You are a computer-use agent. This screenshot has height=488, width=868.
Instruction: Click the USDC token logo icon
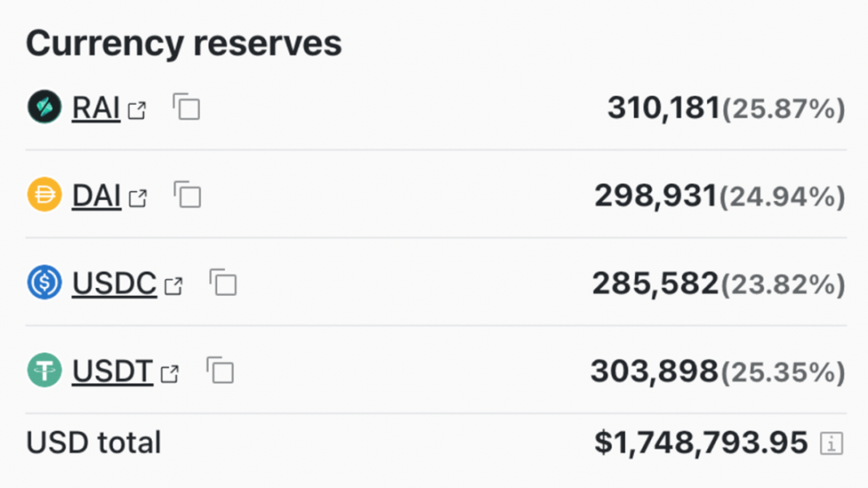coord(44,282)
